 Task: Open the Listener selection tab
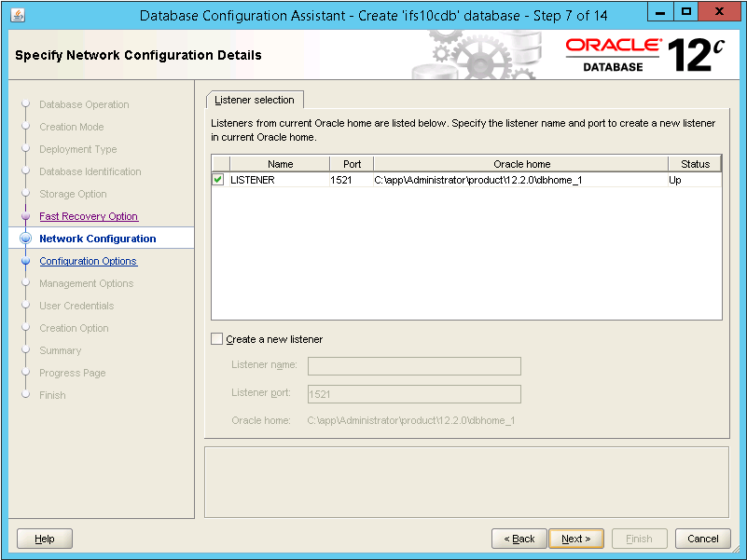[254, 100]
